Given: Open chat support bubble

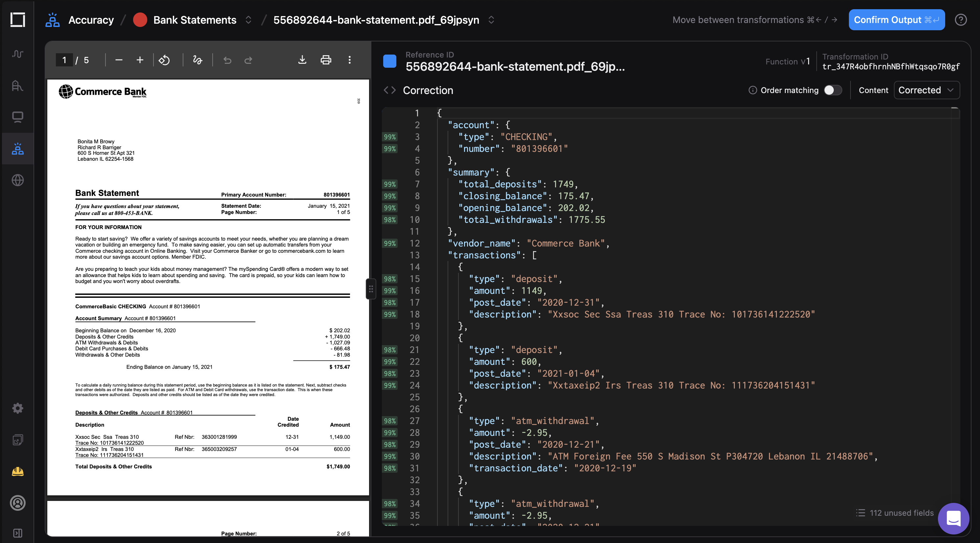Looking at the screenshot, I should (953, 518).
